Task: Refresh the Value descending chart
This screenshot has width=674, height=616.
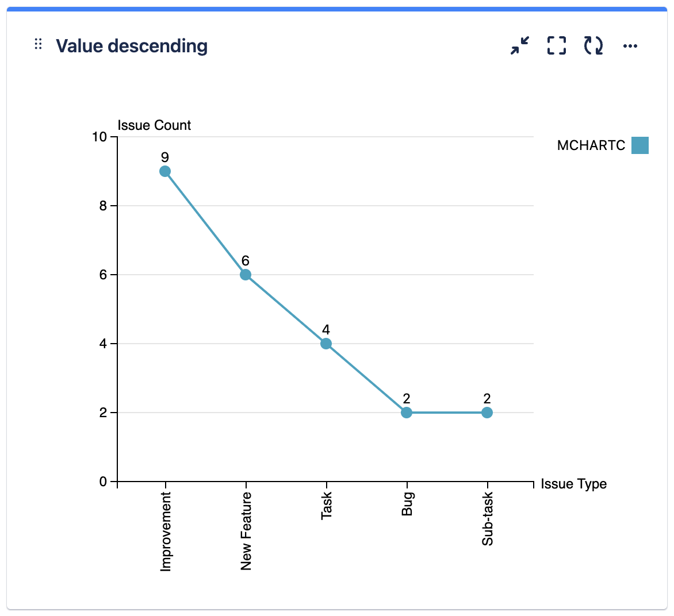Action: [593, 45]
